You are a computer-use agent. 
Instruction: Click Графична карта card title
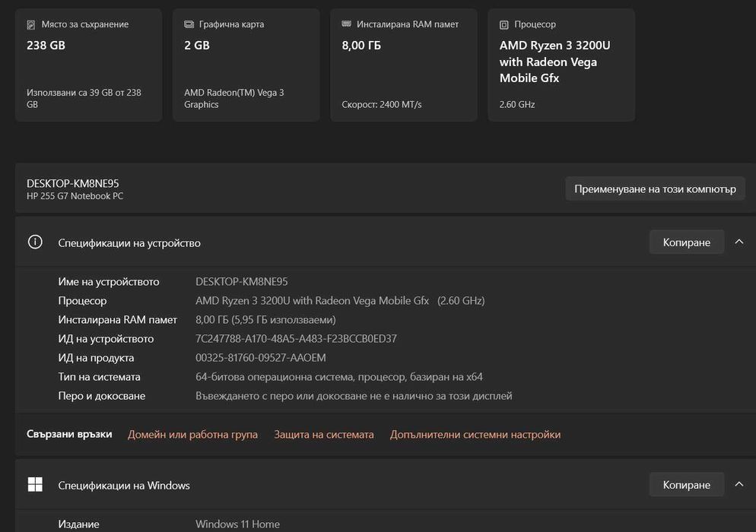tap(231, 24)
